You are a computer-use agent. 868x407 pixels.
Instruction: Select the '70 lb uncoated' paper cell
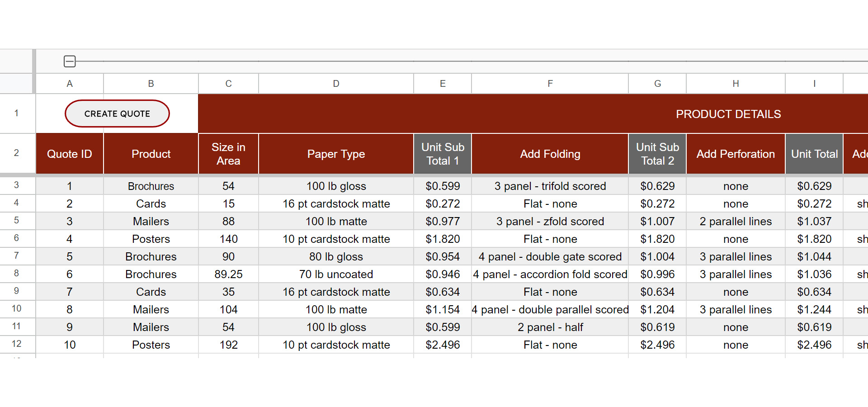(336, 274)
